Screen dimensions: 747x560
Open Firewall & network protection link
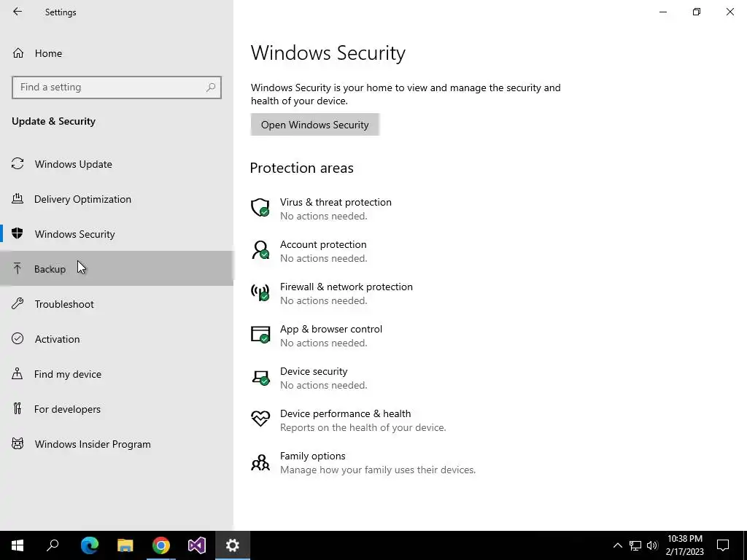347,287
